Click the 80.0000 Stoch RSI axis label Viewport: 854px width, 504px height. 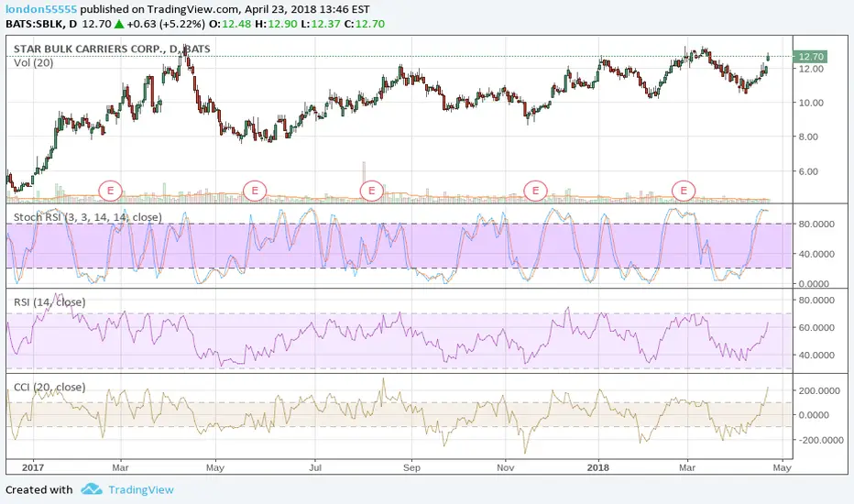point(816,224)
